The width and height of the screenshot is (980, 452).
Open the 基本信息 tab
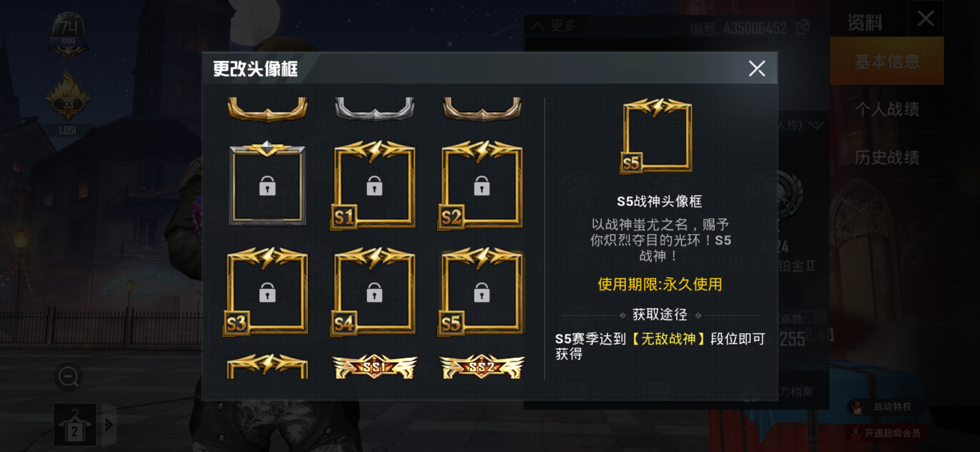pos(887,62)
